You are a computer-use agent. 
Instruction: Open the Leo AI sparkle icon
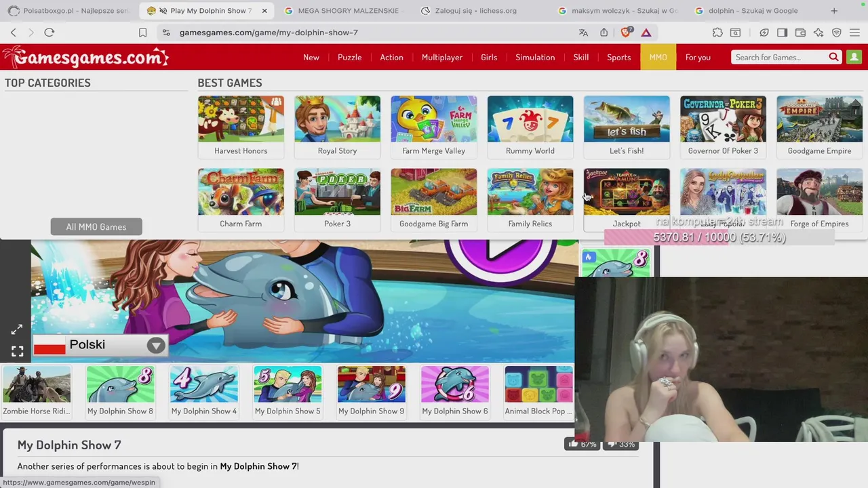pyautogui.click(x=818, y=33)
